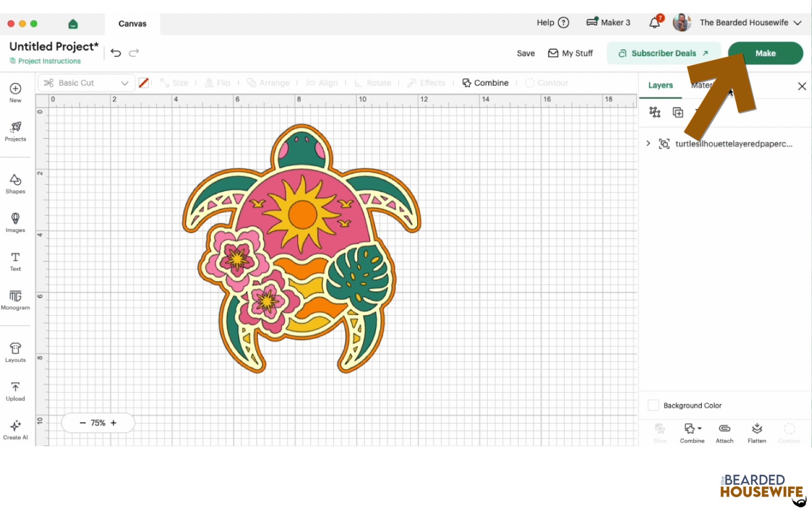Open the Monogram tool
This screenshot has height=516, width=812.
pyautogui.click(x=15, y=300)
